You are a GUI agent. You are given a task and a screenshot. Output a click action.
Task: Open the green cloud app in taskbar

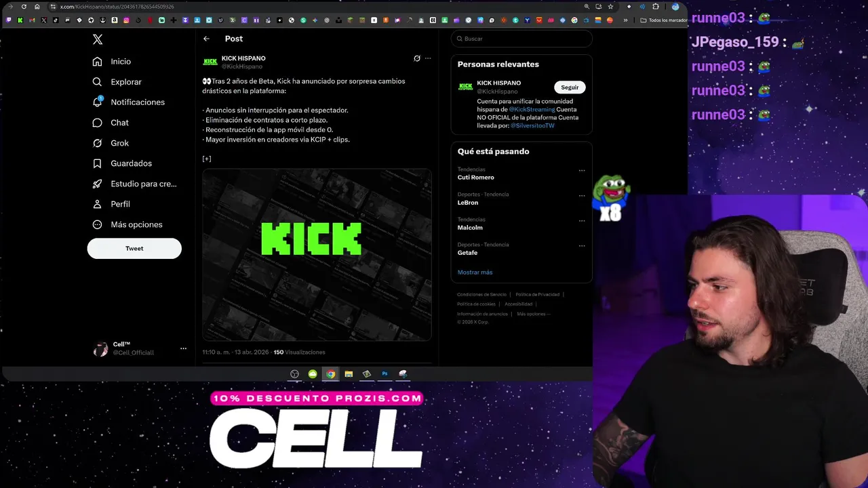(x=313, y=374)
